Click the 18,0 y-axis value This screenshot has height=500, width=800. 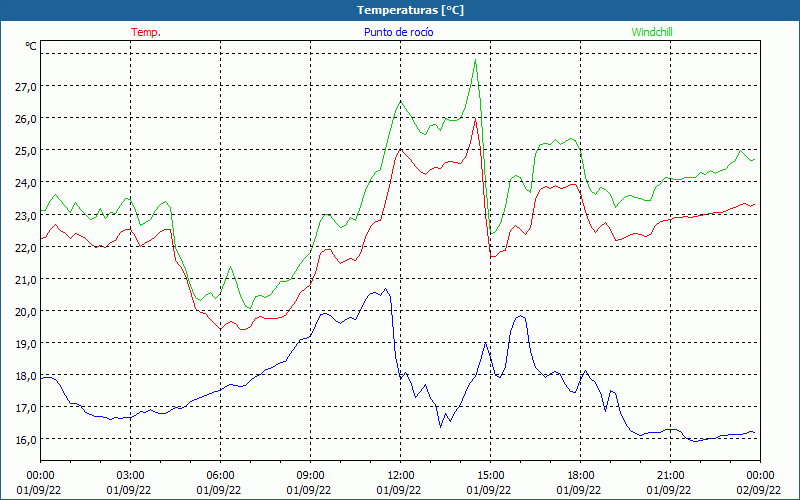click(x=26, y=376)
